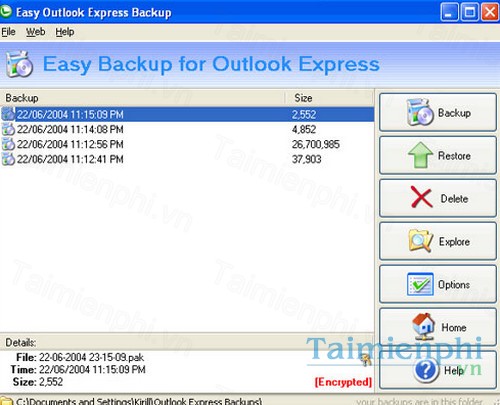
Task: Click the status bar folder icon
Action: click(x=6, y=401)
